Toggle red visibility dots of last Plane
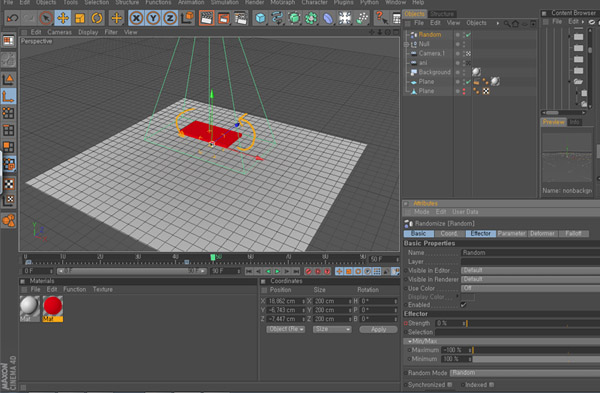This screenshot has width=600, height=393. (464, 91)
